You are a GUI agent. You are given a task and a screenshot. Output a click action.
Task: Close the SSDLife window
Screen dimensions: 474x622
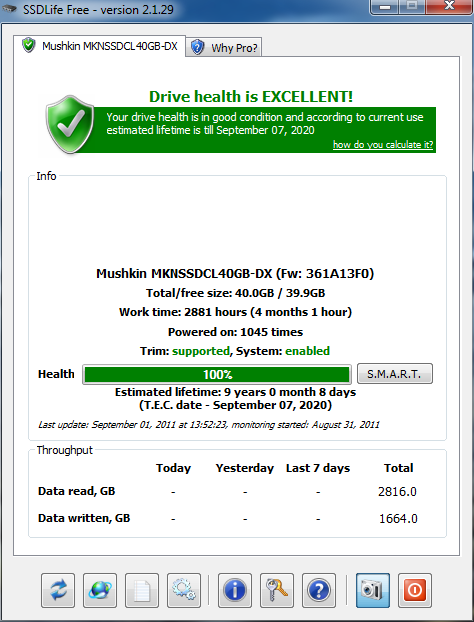[x=449, y=7]
